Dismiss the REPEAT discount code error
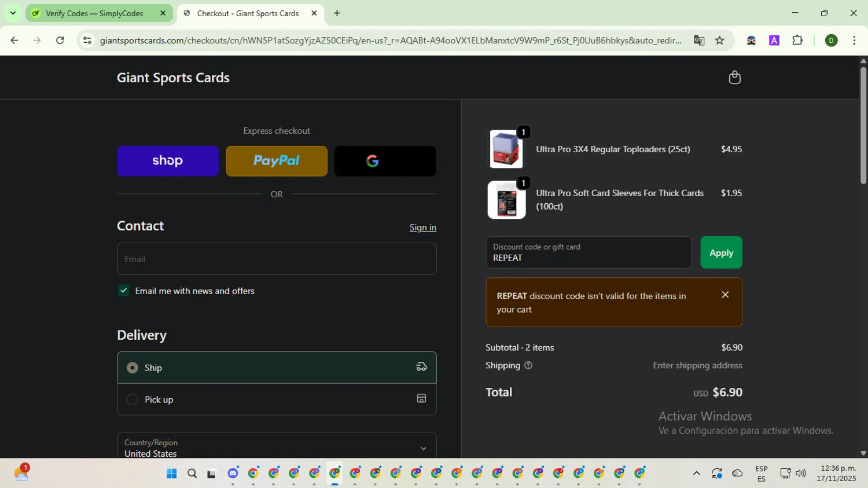 pos(725,295)
